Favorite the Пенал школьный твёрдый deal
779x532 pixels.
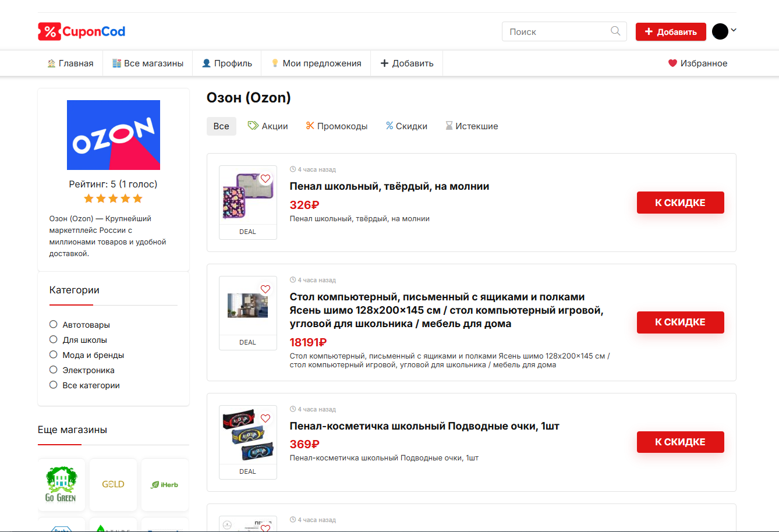coord(265,179)
